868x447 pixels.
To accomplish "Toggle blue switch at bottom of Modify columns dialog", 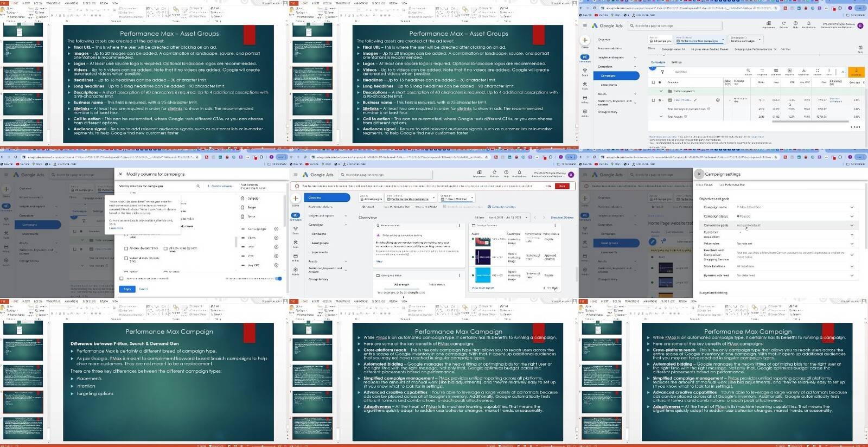I will (x=278, y=278).
